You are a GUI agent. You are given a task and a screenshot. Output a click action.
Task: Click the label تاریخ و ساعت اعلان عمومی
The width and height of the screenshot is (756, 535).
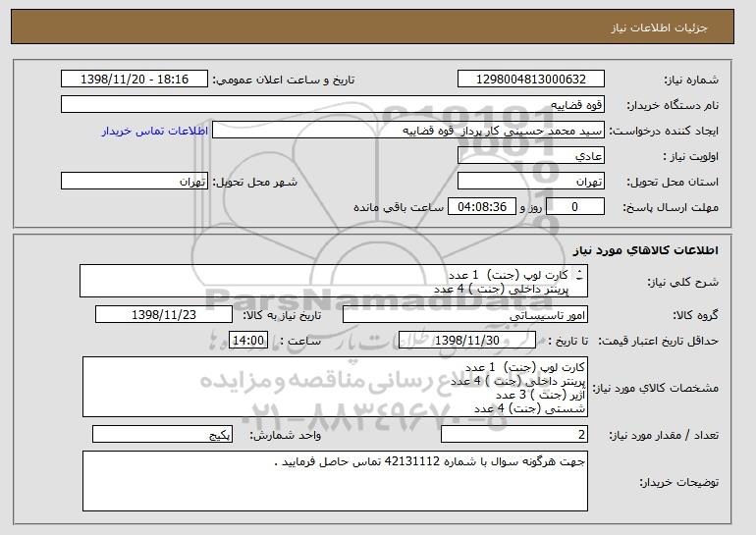284,80
